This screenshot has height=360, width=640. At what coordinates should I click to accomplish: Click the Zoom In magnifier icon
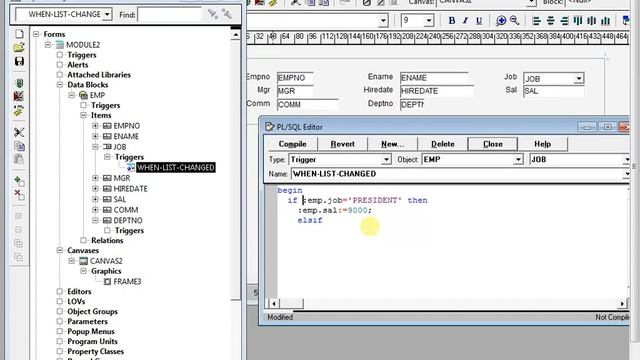point(501,20)
